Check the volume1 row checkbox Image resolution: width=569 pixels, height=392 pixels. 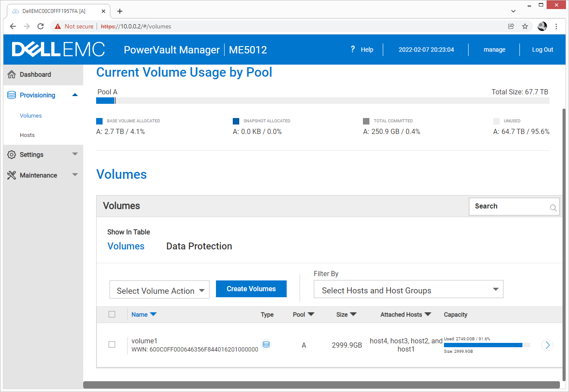coord(112,345)
